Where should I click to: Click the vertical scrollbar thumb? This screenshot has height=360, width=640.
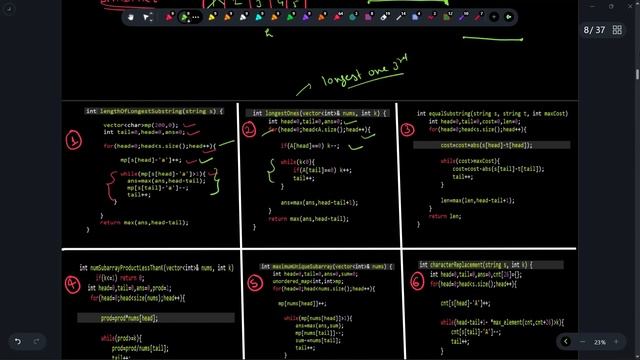637,74
